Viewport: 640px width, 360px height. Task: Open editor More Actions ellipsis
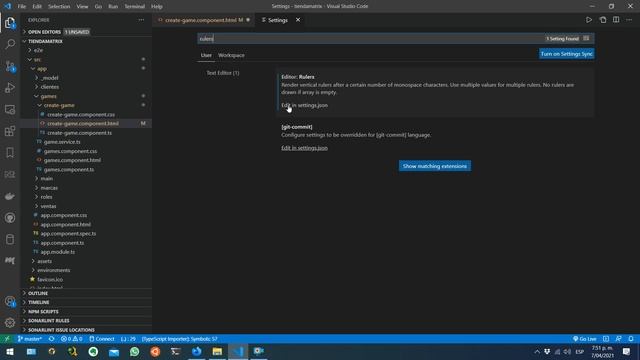[x=629, y=20]
